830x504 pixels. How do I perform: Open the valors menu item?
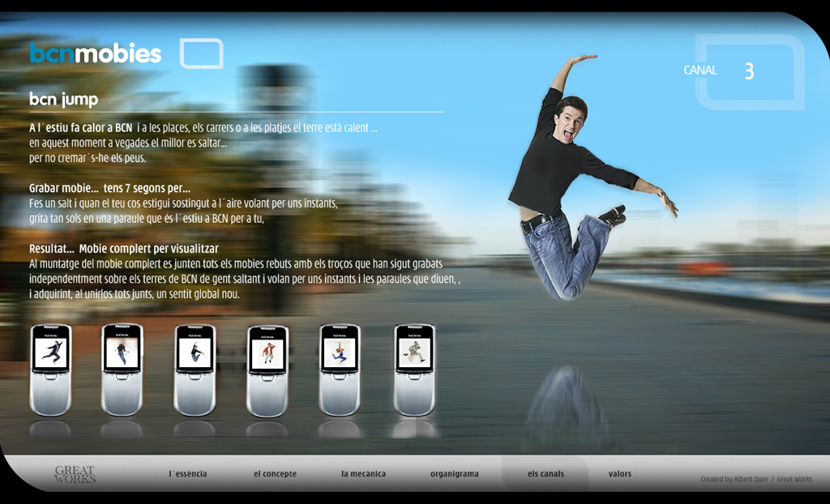click(620, 474)
